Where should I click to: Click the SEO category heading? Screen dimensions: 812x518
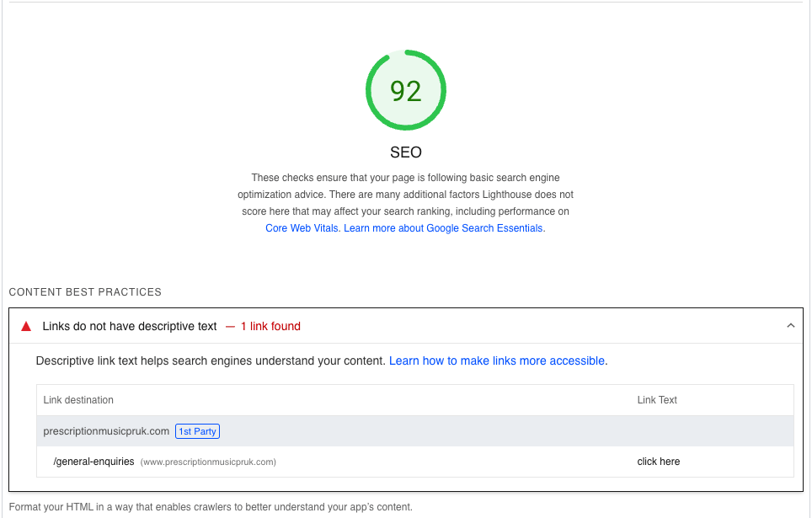[405, 152]
